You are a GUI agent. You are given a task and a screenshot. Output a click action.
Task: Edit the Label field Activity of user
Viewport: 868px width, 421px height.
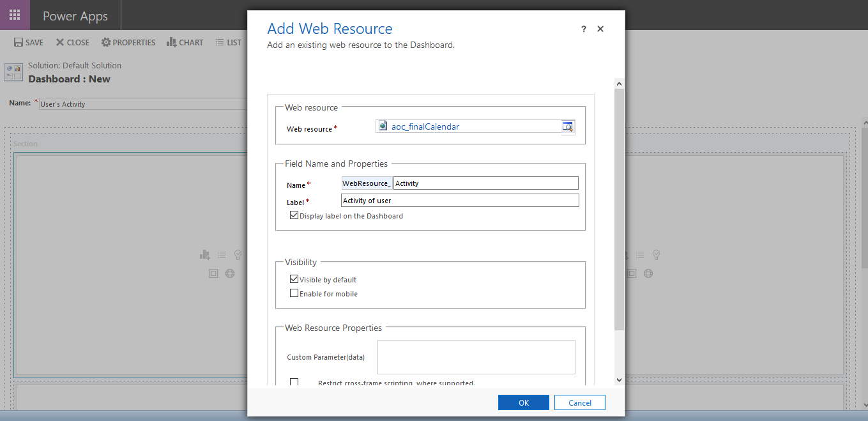(x=460, y=201)
